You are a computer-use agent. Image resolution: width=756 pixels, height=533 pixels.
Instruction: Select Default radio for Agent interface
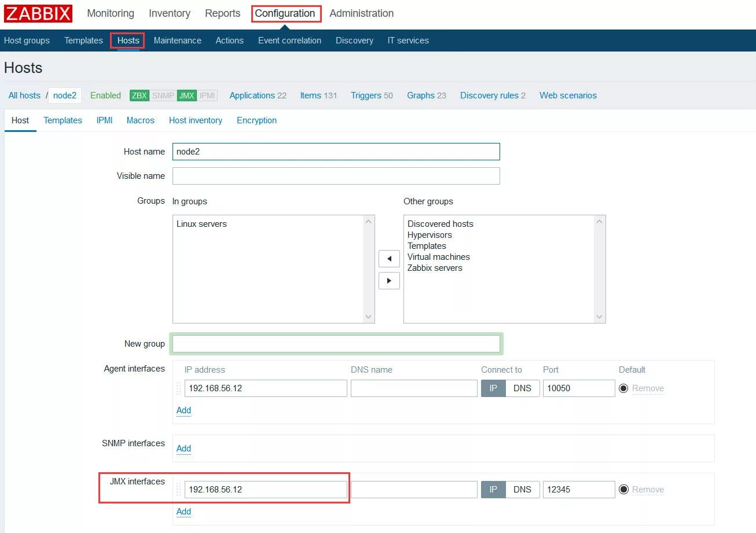click(623, 388)
